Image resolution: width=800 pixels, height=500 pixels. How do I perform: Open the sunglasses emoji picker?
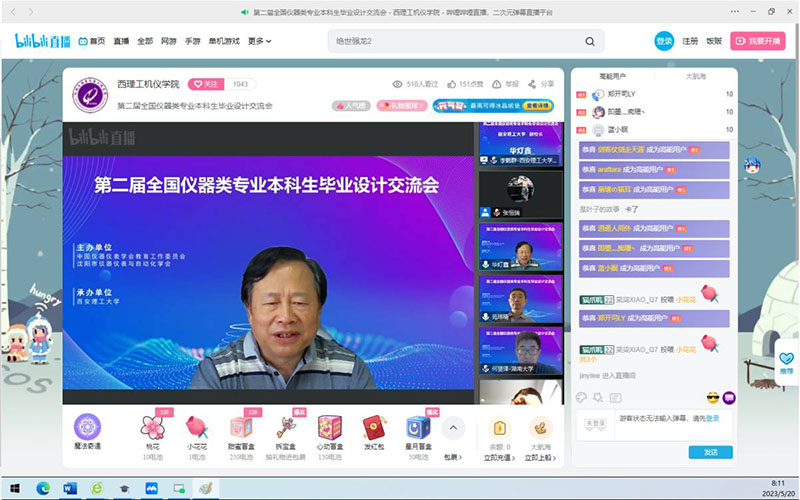(713, 397)
